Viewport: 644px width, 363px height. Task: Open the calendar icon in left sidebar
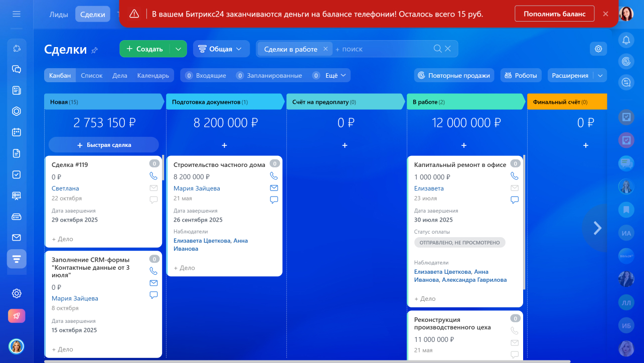click(17, 132)
